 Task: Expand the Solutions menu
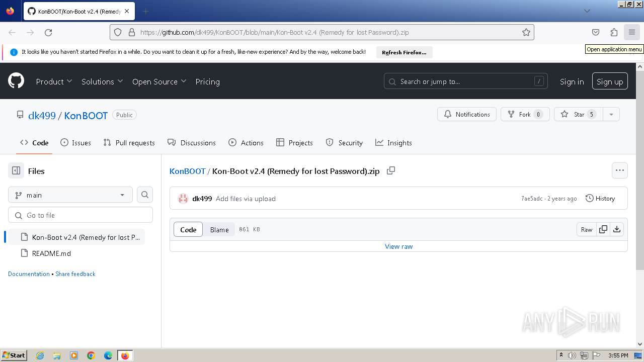[x=102, y=81]
